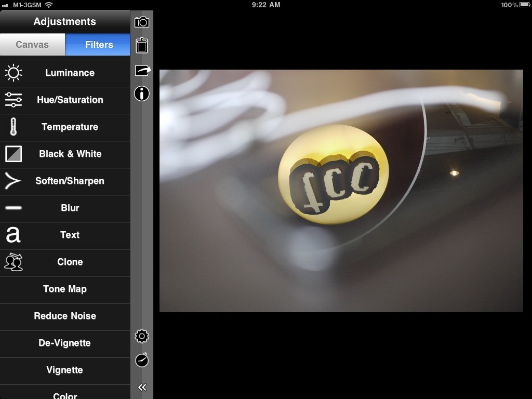Click the Luminance sun icon

pos(14,73)
